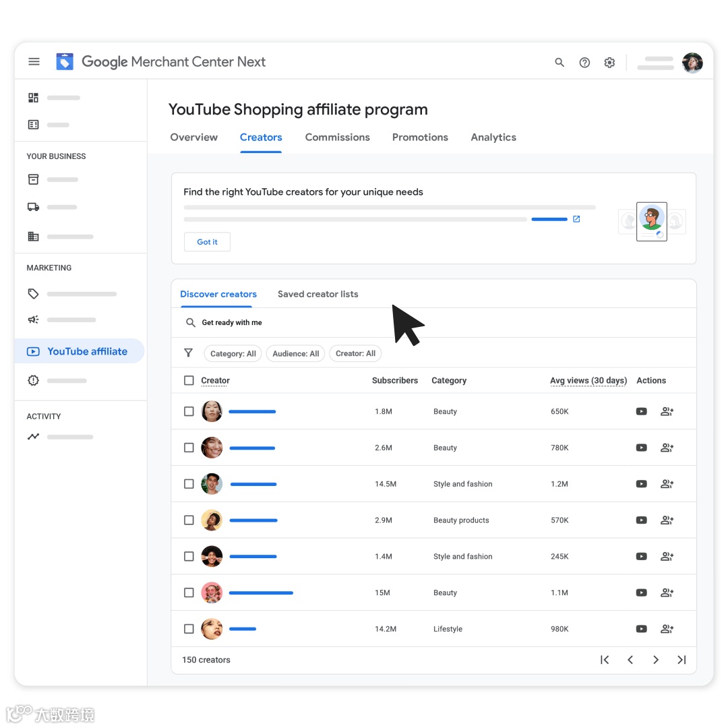Check the 1.8M Beauty creator row
The width and height of the screenshot is (728, 728).
(189, 411)
